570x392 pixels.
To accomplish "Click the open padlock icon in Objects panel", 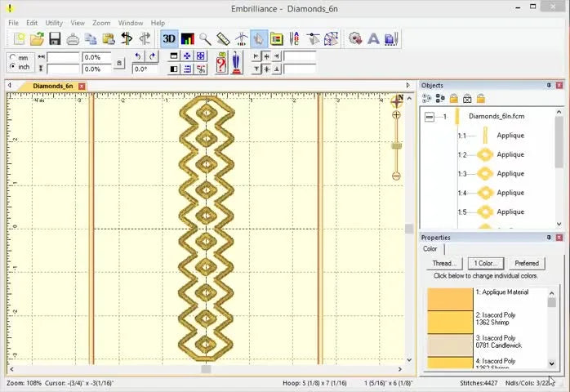I will pyautogui.click(x=480, y=98).
